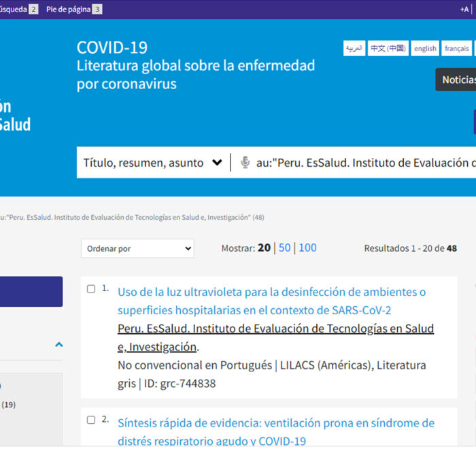Open 'Uso de la luz ultravioleta' result title
The width and height of the screenshot is (476, 449).
click(272, 301)
